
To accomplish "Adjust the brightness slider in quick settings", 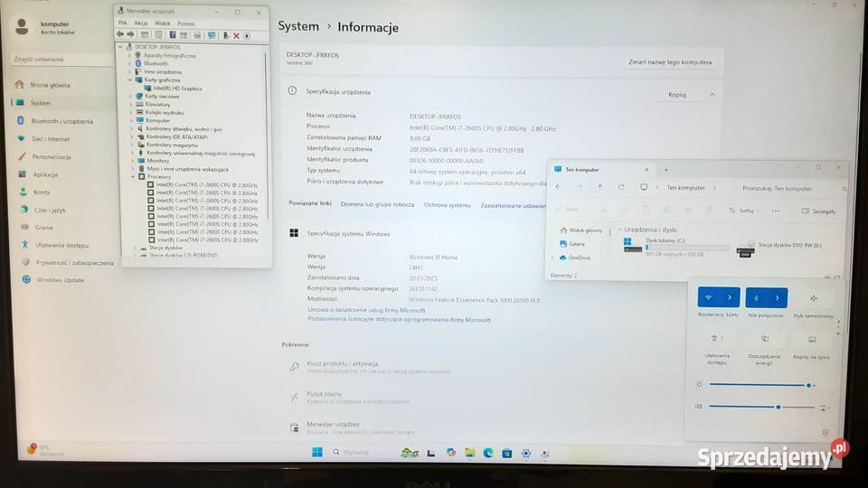I will click(x=762, y=385).
